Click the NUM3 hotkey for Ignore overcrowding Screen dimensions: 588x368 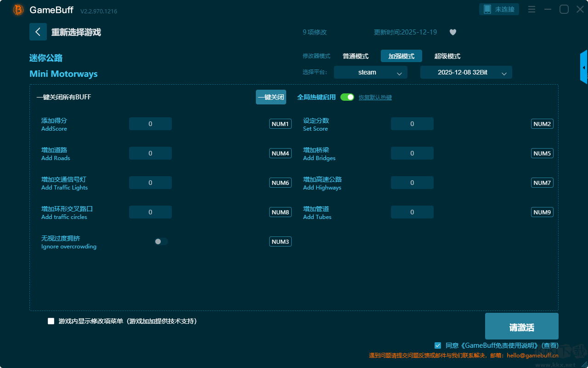coord(280,241)
